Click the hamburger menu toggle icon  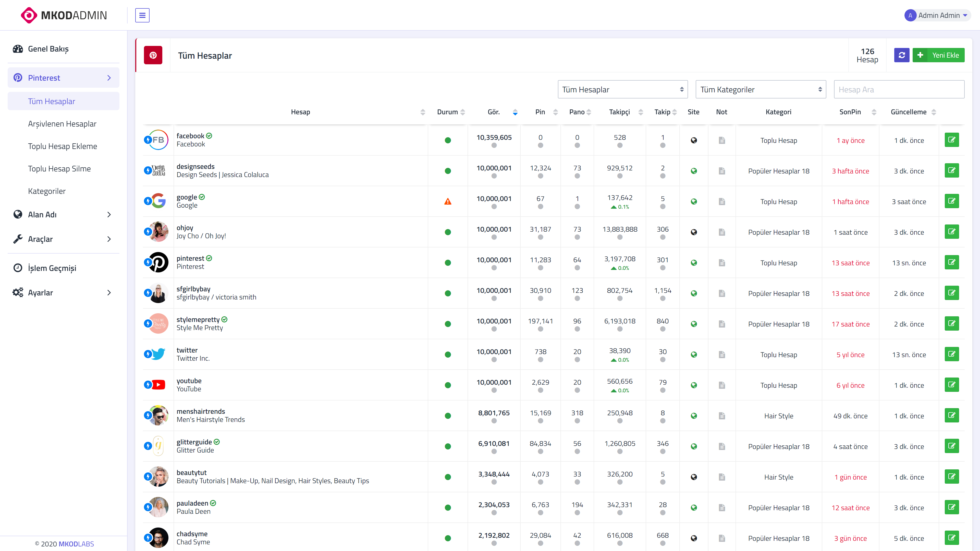[142, 15]
